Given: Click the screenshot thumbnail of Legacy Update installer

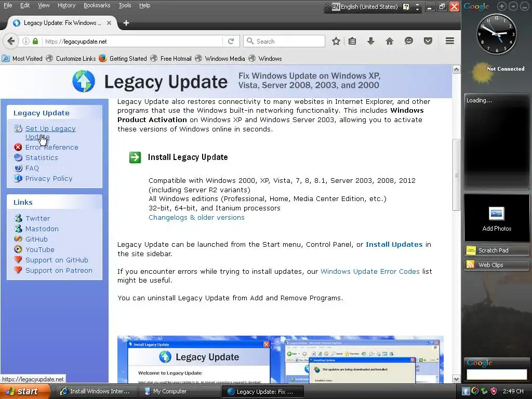Looking at the screenshot, I should 199,361.
